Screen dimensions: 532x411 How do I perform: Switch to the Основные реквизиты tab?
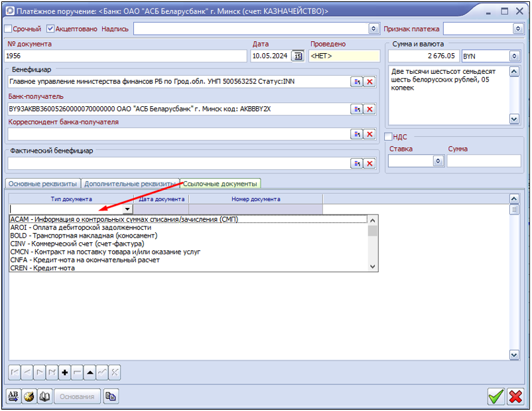42,183
